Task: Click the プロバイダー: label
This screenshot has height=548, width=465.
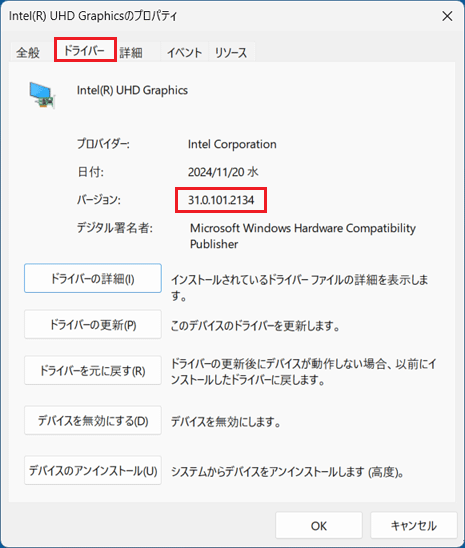Action: (x=103, y=144)
